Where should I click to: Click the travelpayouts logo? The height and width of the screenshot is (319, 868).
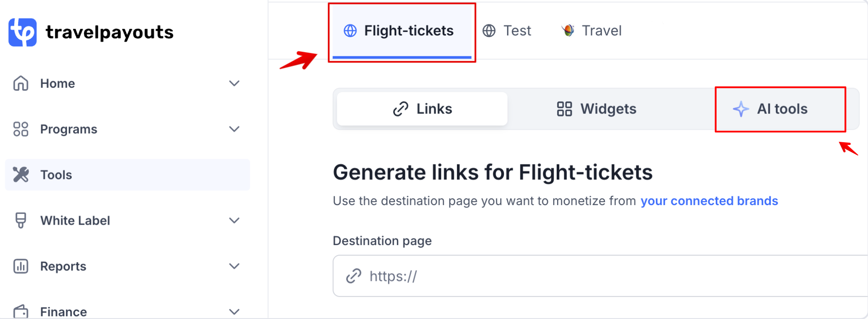[x=91, y=32]
